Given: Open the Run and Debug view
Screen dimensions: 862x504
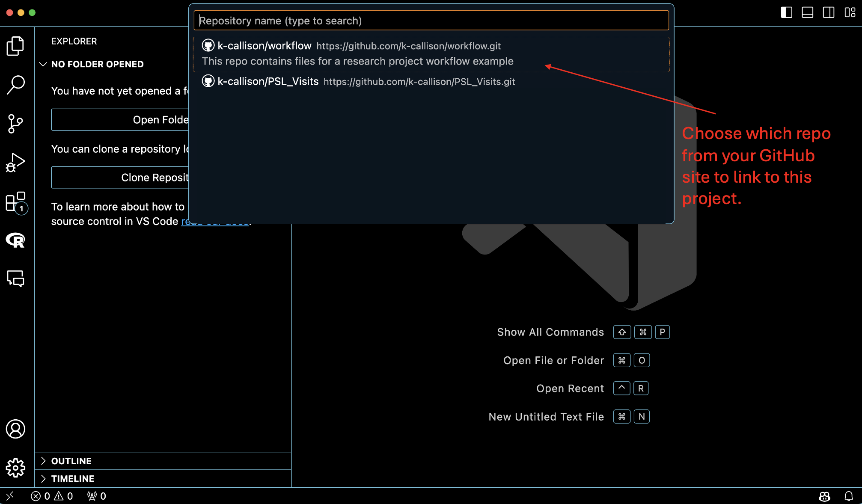Looking at the screenshot, I should [15, 163].
